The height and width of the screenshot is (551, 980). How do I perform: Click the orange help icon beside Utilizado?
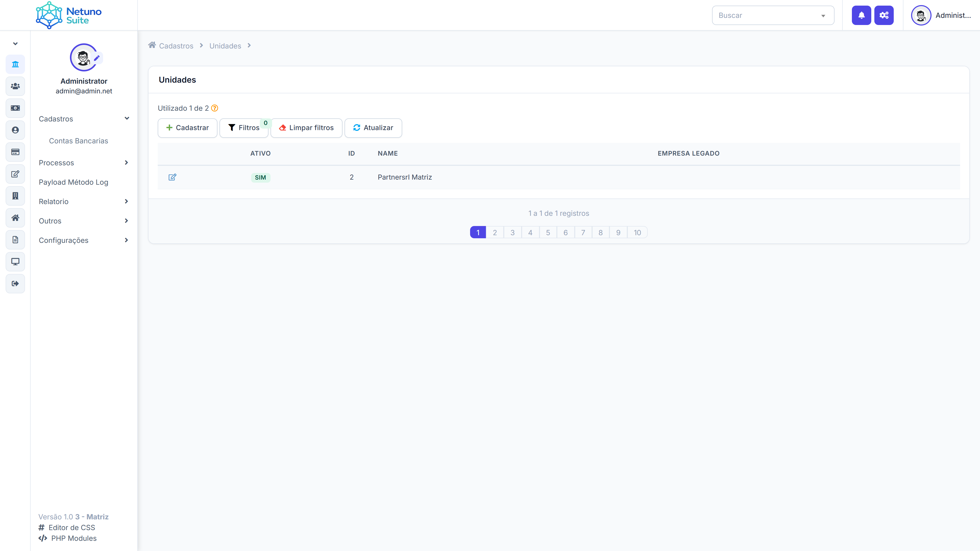click(x=215, y=108)
